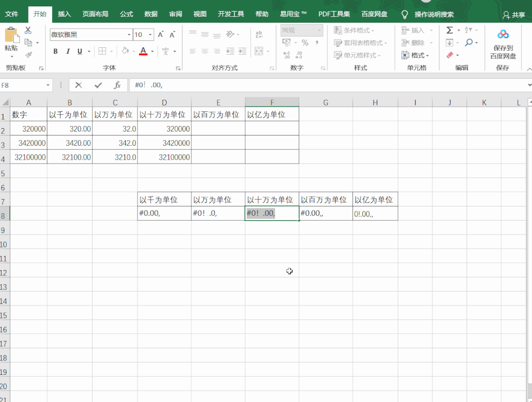Click cell G8 containing #0.00,,
The image size is (532, 402).
coord(326,213)
